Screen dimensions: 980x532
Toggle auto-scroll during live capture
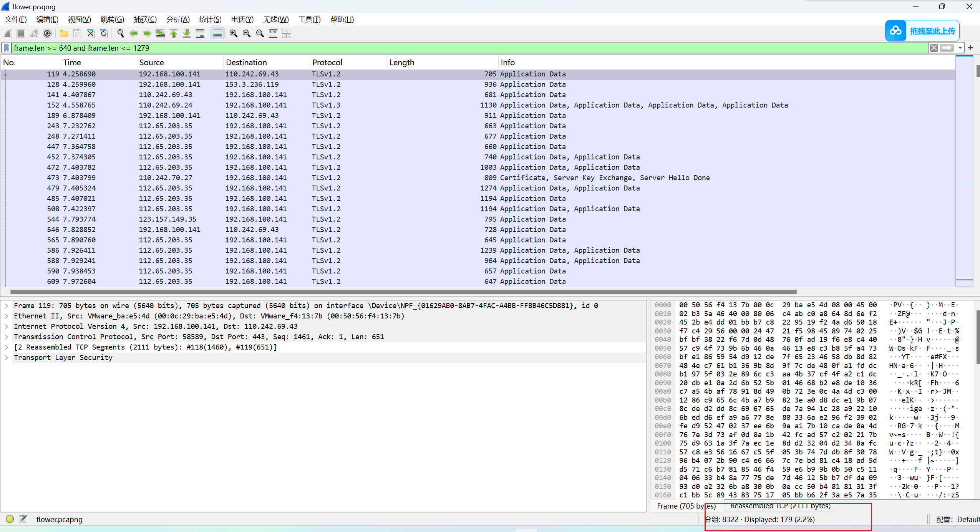(200, 34)
